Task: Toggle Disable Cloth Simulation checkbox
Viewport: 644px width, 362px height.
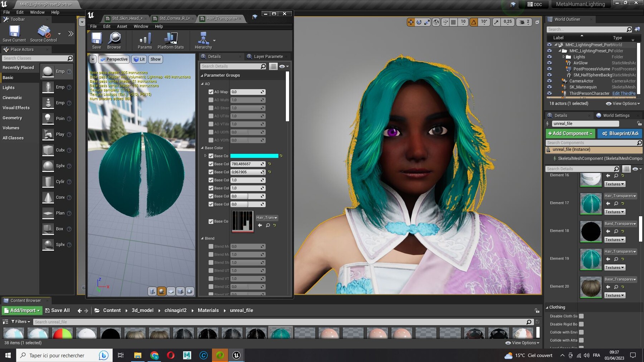Action: (581, 316)
